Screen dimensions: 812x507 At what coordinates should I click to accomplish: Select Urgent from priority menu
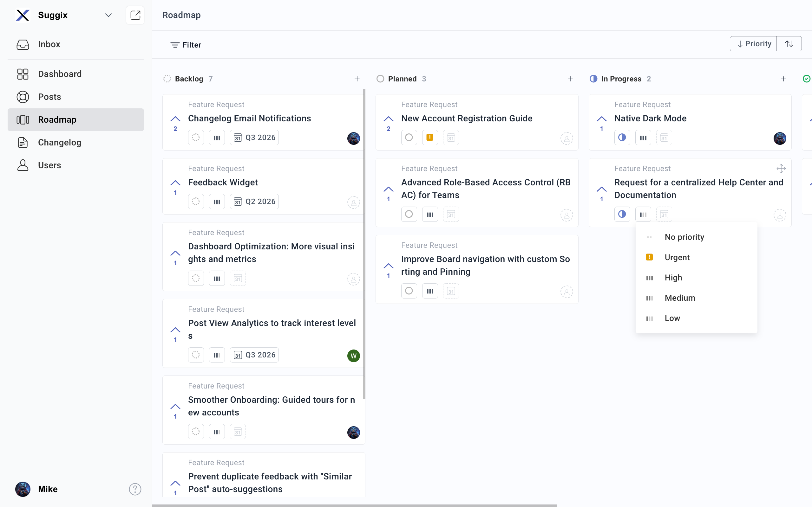point(677,257)
